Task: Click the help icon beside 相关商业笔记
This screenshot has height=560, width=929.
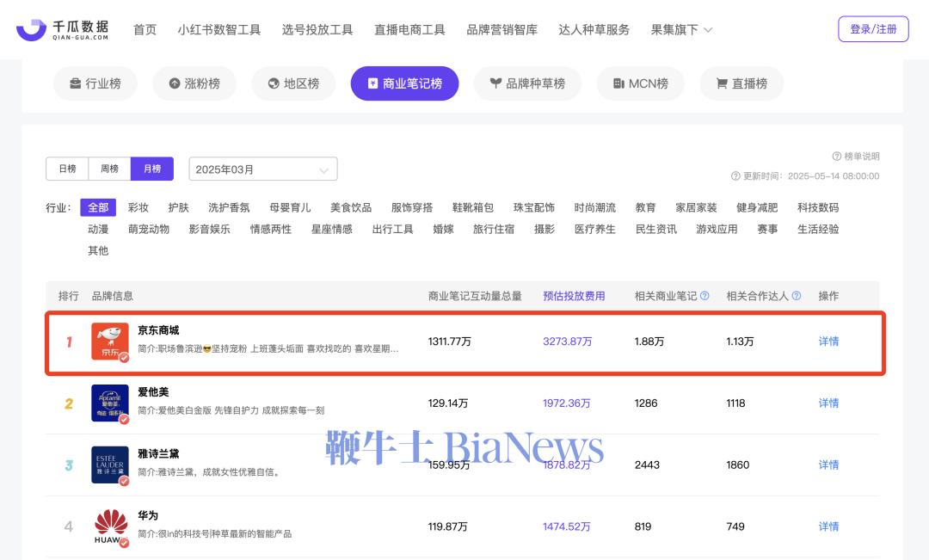Action: pyautogui.click(x=704, y=296)
